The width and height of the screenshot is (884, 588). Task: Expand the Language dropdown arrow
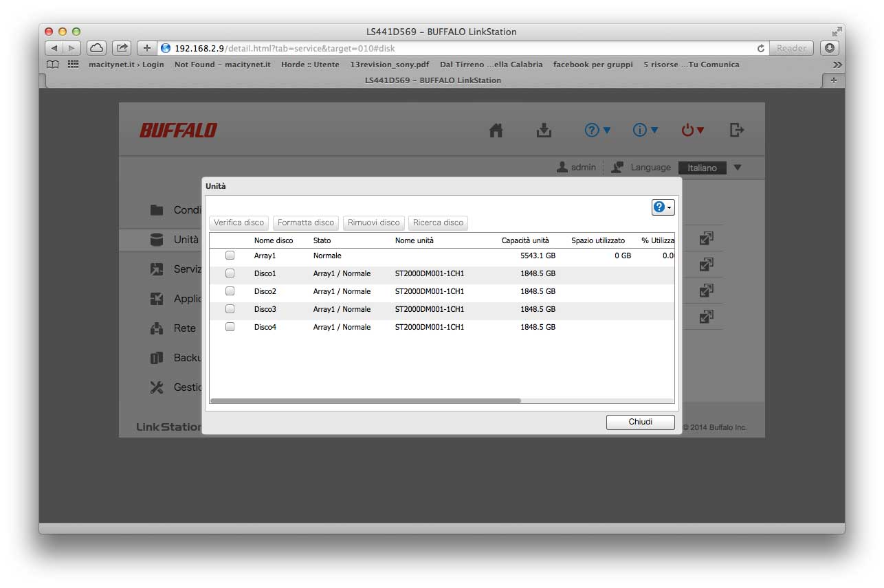click(x=738, y=168)
